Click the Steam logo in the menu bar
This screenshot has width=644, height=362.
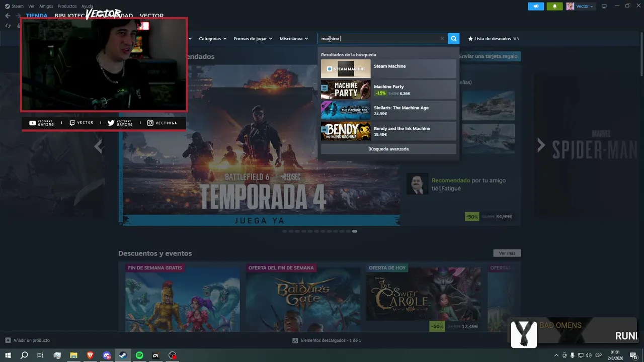(x=7, y=6)
